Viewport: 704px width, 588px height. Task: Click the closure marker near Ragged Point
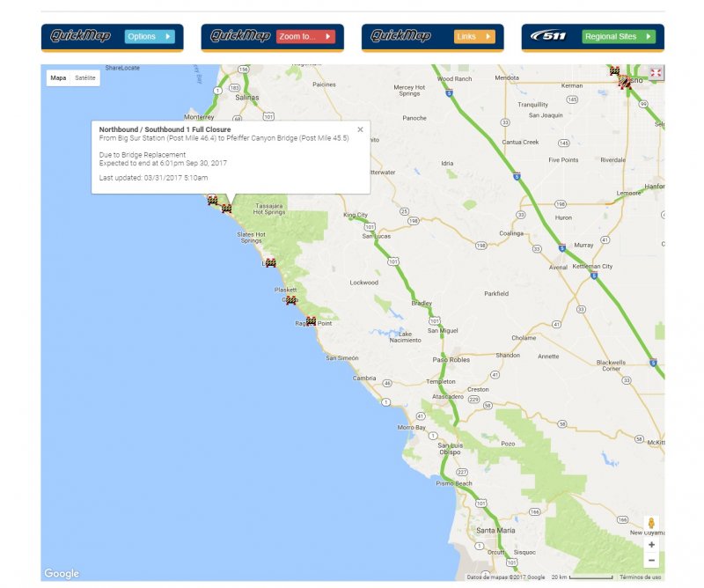pos(311,321)
